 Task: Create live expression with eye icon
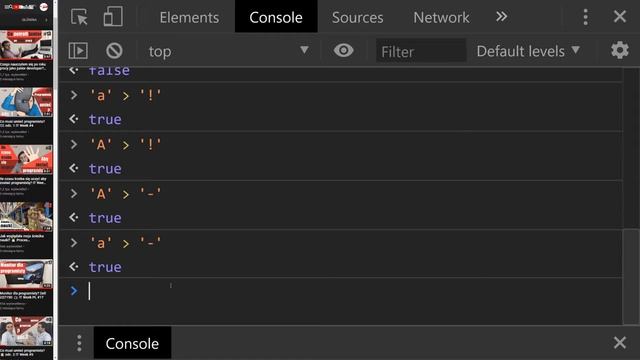click(343, 51)
